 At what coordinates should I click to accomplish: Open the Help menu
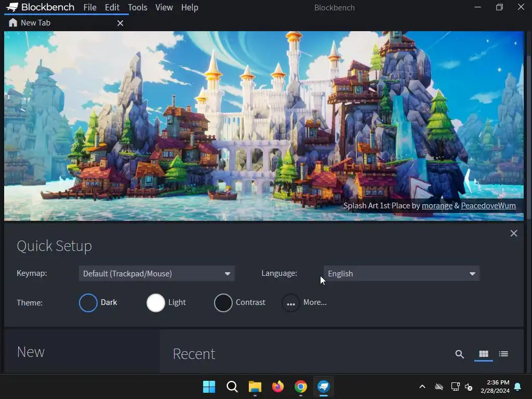[x=189, y=7]
